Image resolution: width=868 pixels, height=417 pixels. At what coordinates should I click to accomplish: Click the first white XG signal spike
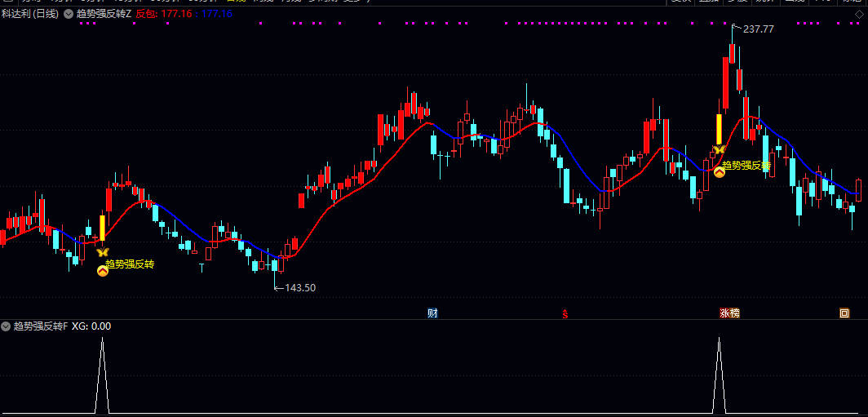[102, 375]
